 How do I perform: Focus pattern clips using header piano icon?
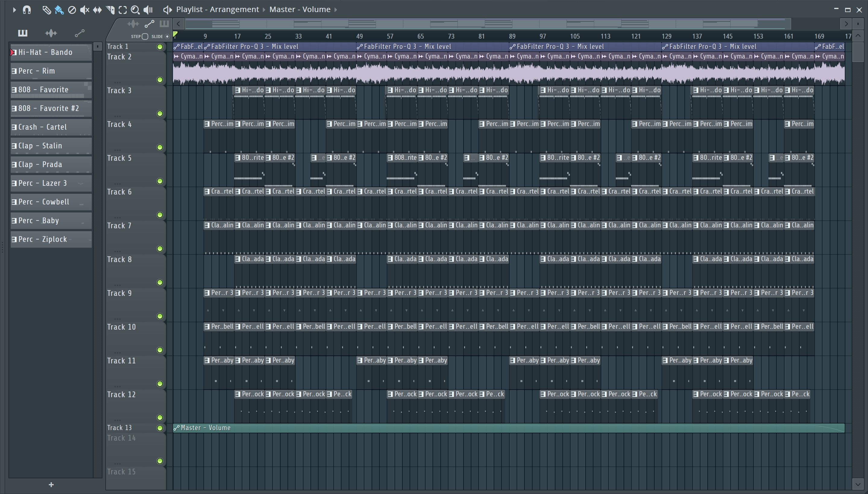pyautogui.click(x=164, y=24)
